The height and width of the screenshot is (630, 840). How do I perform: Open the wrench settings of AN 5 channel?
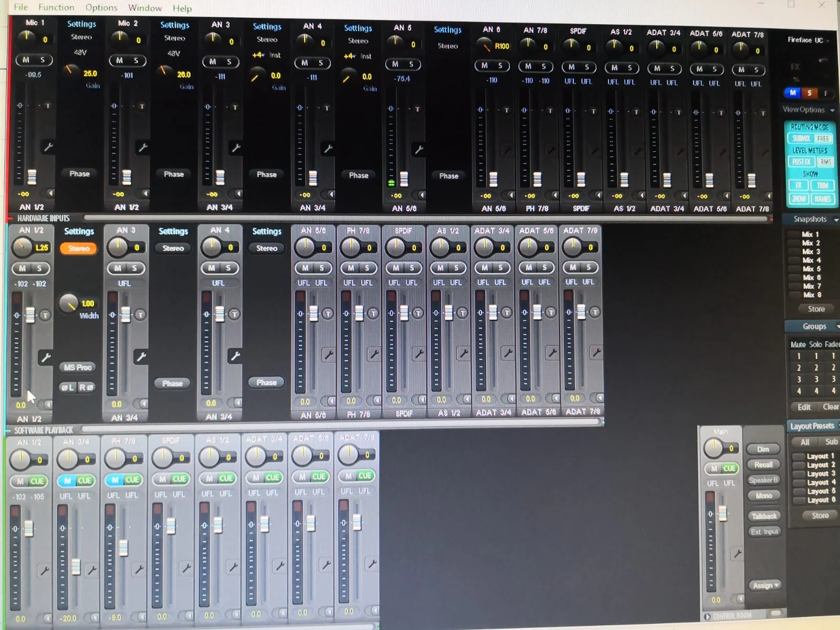418,150
